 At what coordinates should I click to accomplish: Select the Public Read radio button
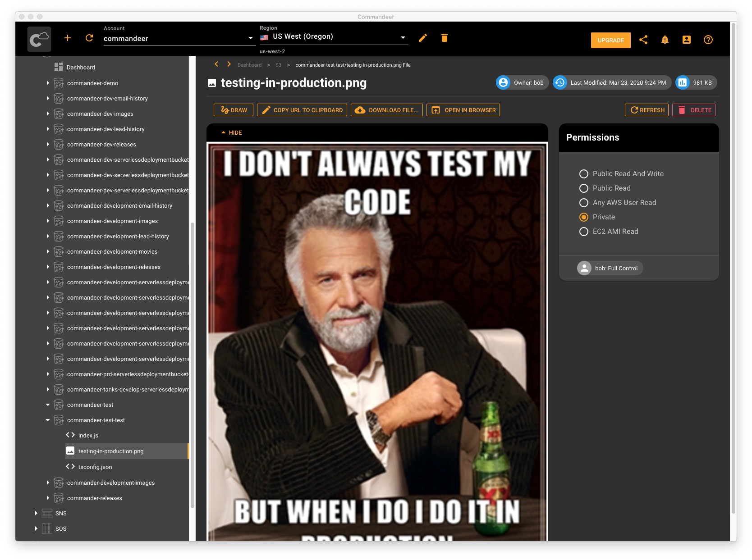point(584,188)
